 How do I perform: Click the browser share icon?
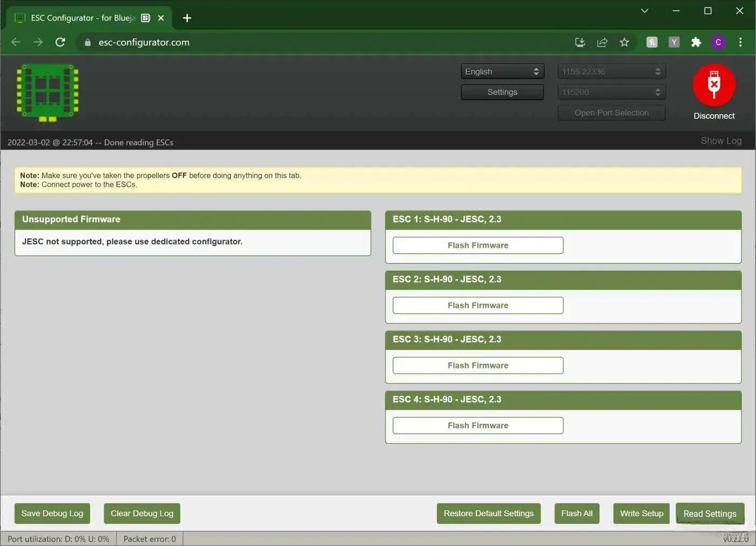602,42
